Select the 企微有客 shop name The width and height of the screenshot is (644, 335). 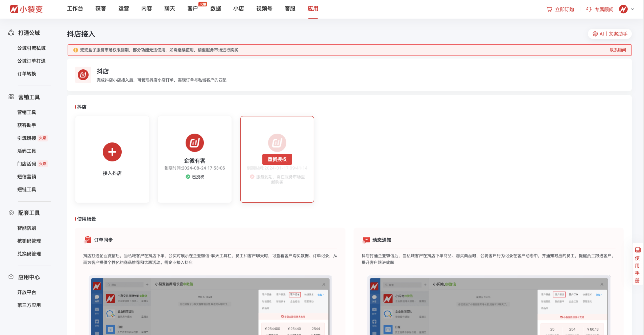[195, 161]
